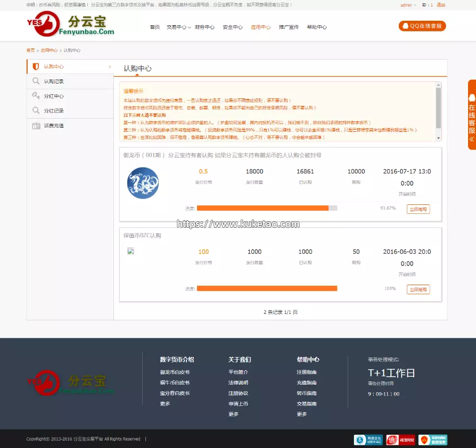Click the broken image of 保值币BZC
Viewport: 476px width, 448px height.
tap(130, 251)
